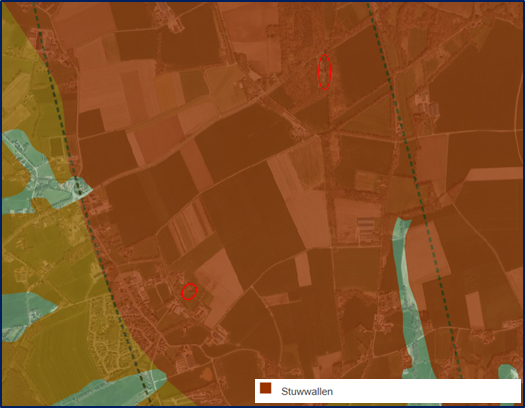Select the pale horizontal strip field at map edge
The width and height of the screenshot is (525, 408).
click(x=494, y=174)
